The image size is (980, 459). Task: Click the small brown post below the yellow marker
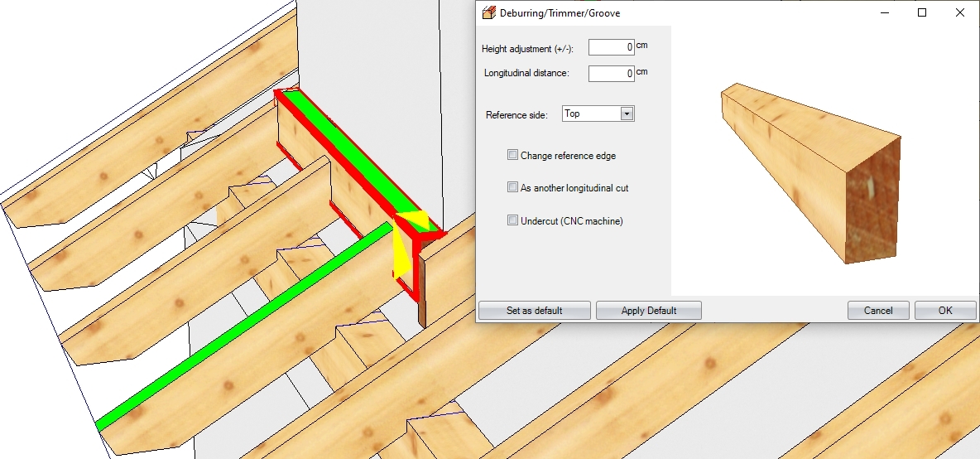click(x=420, y=290)
